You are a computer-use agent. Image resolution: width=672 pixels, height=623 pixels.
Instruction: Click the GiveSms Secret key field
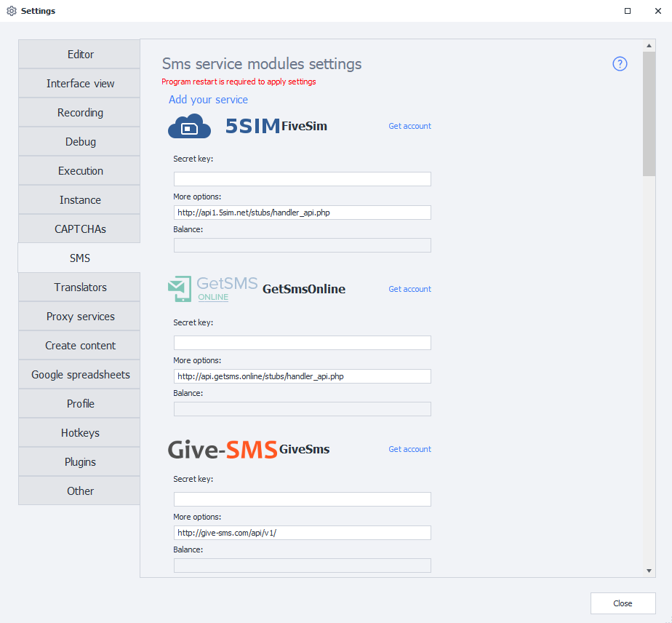click(x=302, y=499)
